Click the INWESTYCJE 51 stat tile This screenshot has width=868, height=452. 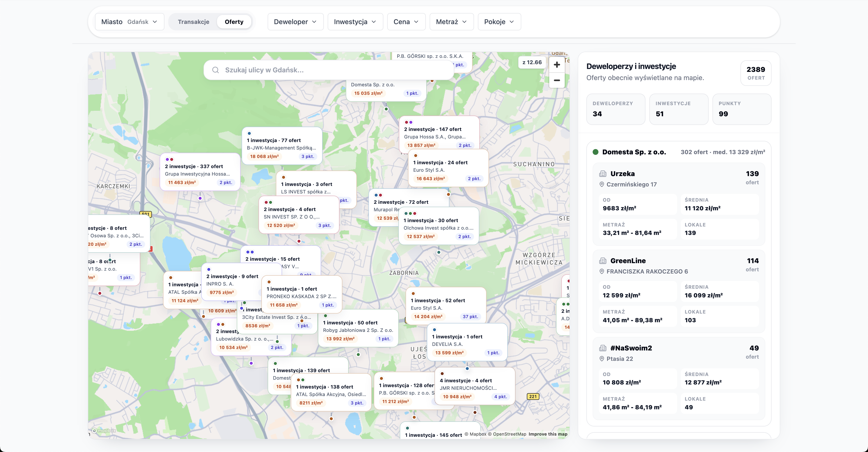coord(679,109)
